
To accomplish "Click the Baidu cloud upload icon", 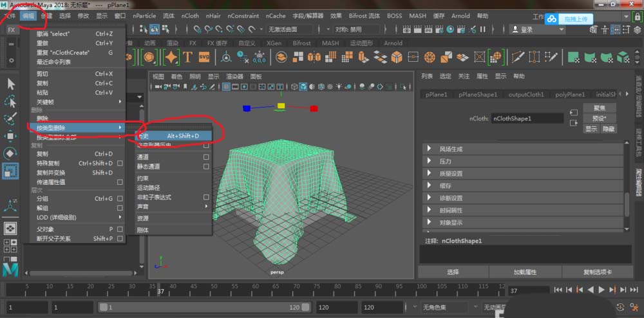I will (553, 19).
